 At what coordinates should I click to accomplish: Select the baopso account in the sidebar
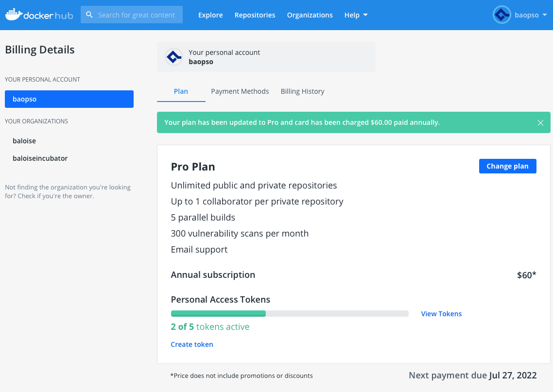tap(69, 99)
